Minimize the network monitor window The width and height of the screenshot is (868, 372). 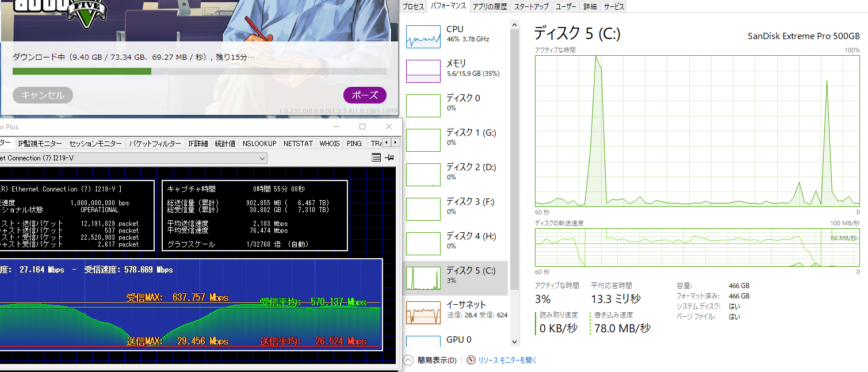point(336,126)
